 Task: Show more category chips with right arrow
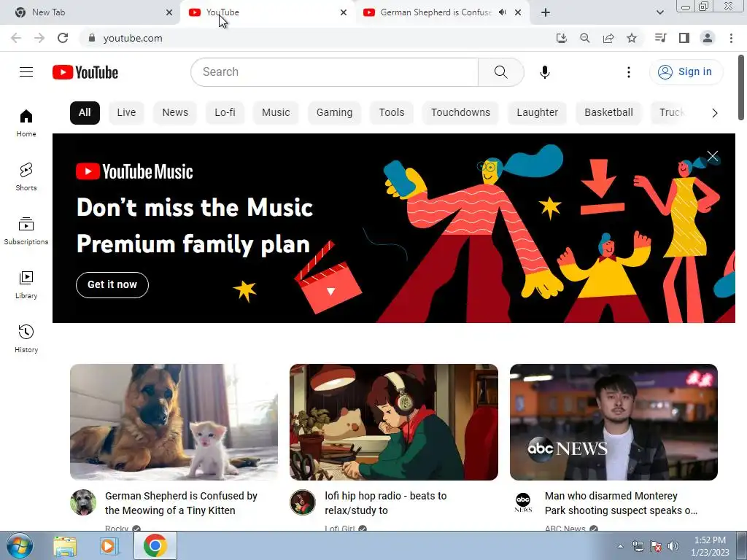point(715,113)
